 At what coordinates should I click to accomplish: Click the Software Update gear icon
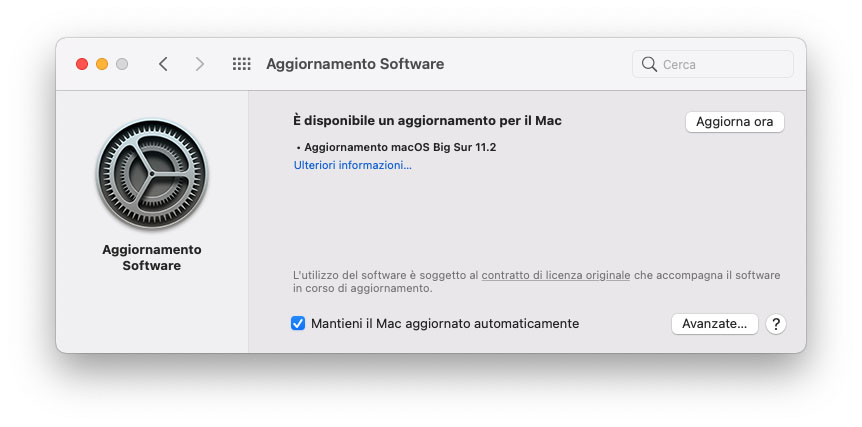click(152, 176)
